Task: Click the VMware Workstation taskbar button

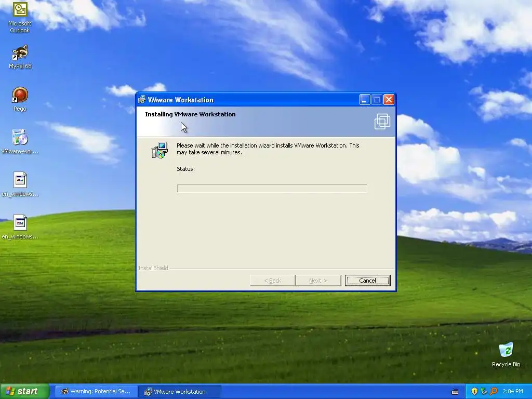Action: click(180, 392)
